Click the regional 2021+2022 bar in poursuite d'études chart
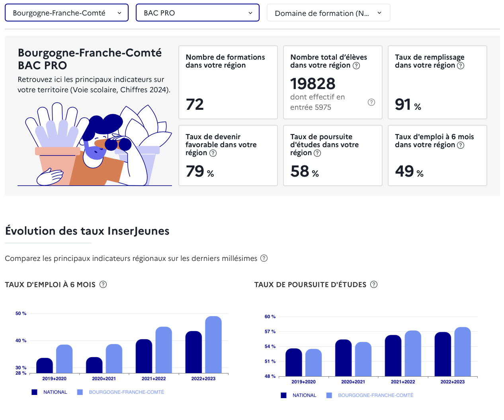This screenshot has height=420, width=504. (x=413, y=354)
